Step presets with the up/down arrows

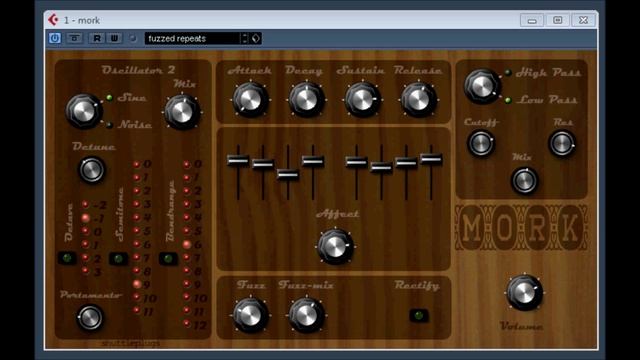[x=244, y=38]
